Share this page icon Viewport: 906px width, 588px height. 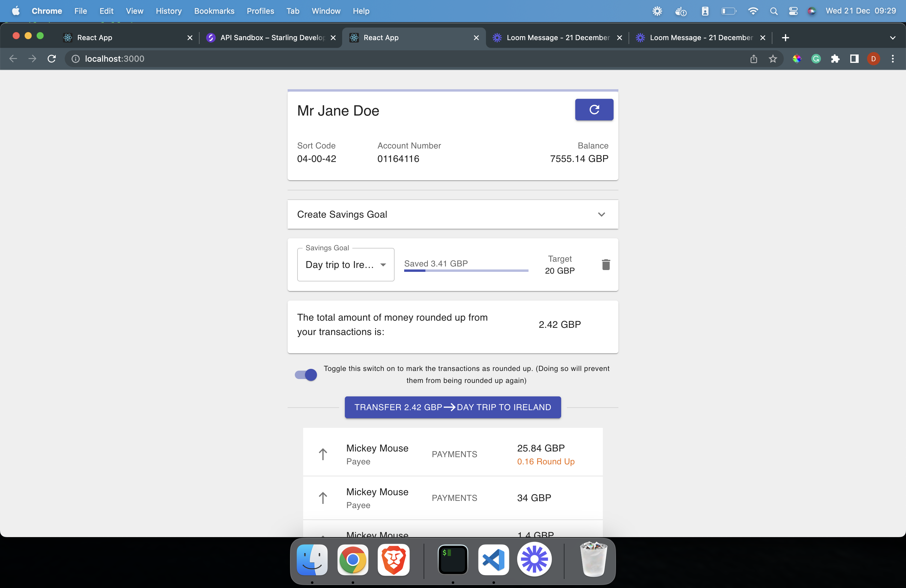(x=754, y=59)
